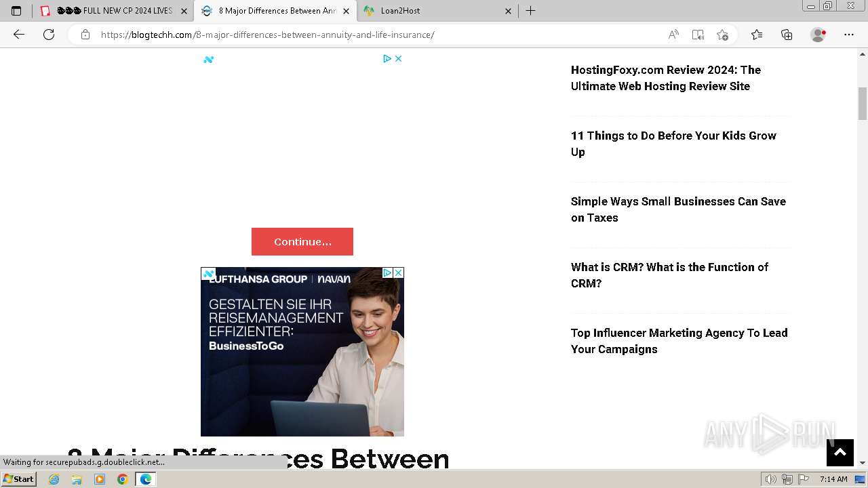The height and width of the screenshot is (488, 868).
Task: Open HostingFoxy.com Review 2024 article
Action: [666, 78]
